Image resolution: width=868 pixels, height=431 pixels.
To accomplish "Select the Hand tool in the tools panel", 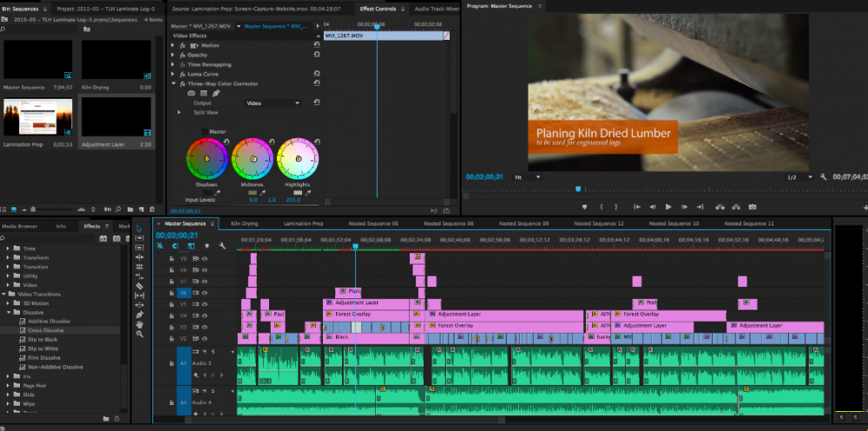I will point(140,325).
